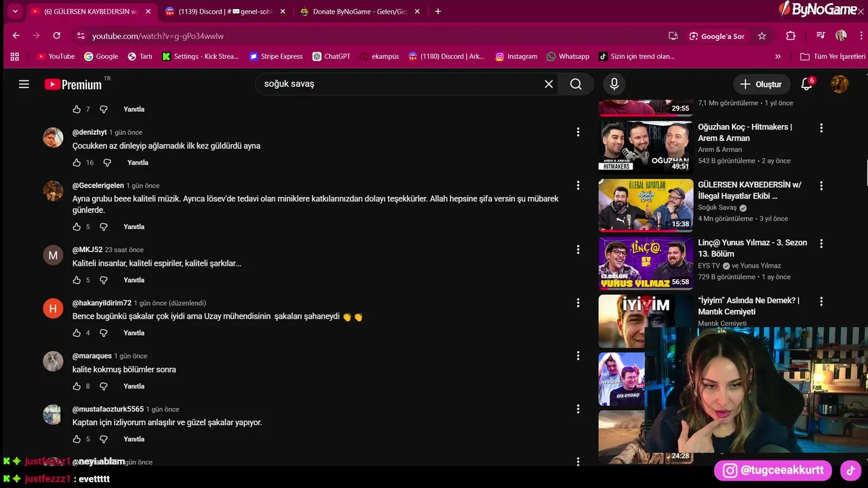Viewport: 868px width, 488px height.
Task: Like the comment by @denizhyt
Action: (x=77, y=163)
